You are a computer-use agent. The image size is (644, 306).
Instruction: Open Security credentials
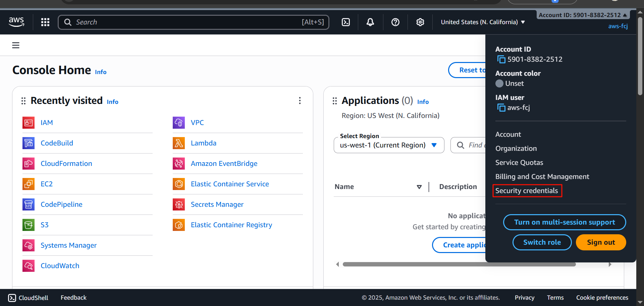pyautogui.click(x=527, y=191)
